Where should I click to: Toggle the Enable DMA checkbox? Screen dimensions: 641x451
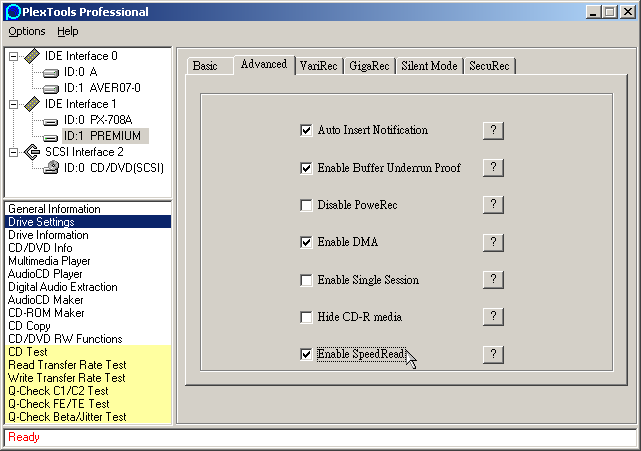coord(306,242)
